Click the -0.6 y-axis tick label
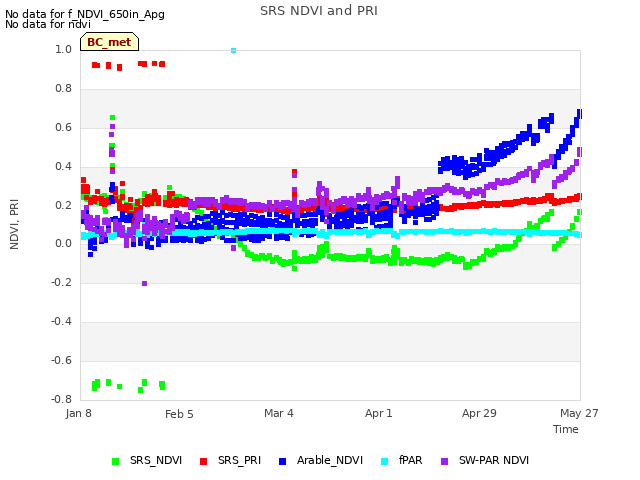Image resolution: width=640 pixels, height=480 pixels. pos(61,360)
